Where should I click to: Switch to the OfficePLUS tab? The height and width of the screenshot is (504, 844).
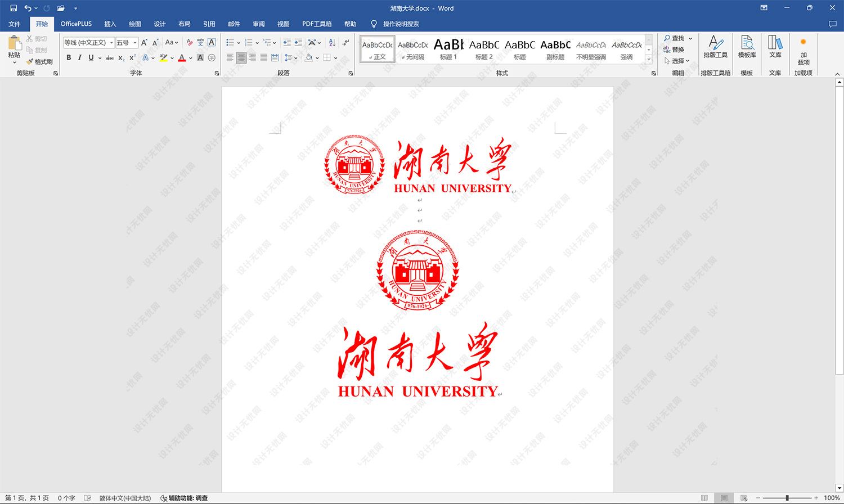pyautogui.click(x=76, y=24)
